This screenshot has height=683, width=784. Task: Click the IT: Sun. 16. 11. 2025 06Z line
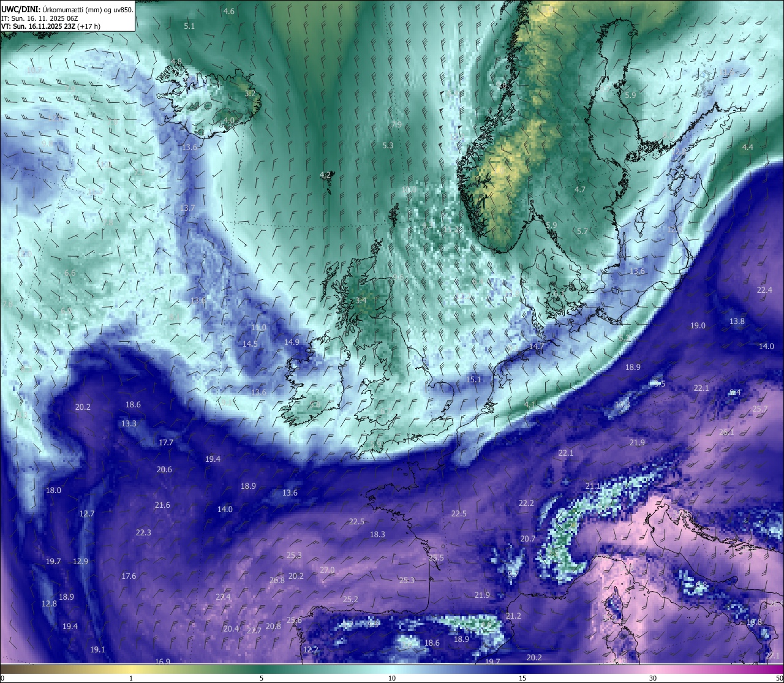tap(39, 18)
